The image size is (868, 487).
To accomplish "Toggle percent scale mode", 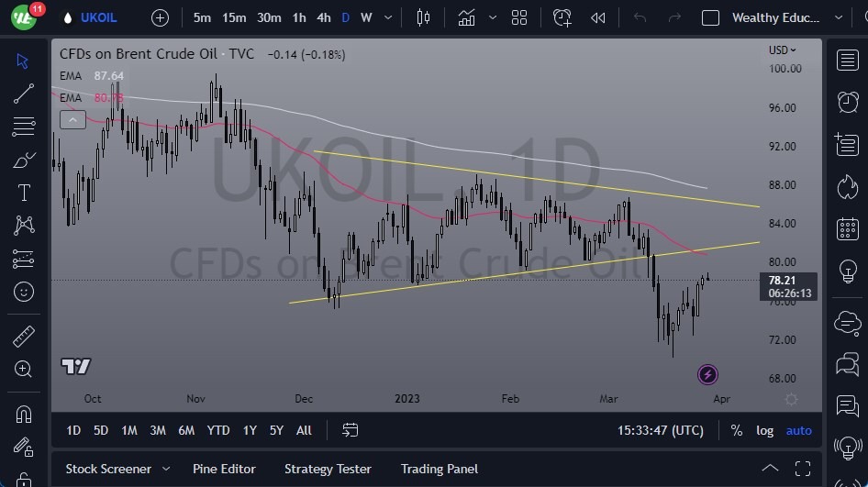I will pyautogui.click(x=736, y=430).
